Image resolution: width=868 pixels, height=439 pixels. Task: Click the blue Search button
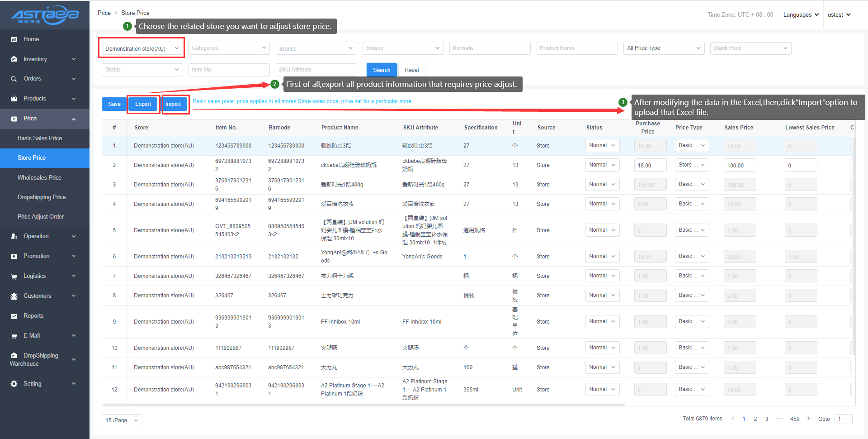[381, 70]
